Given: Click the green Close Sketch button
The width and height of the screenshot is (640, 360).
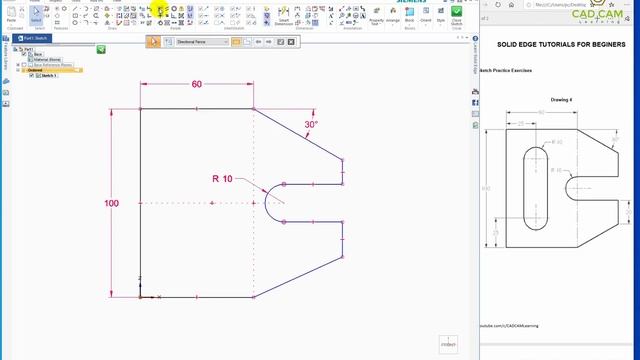Looking at the screenshot, I should click(x=456, y=16).
